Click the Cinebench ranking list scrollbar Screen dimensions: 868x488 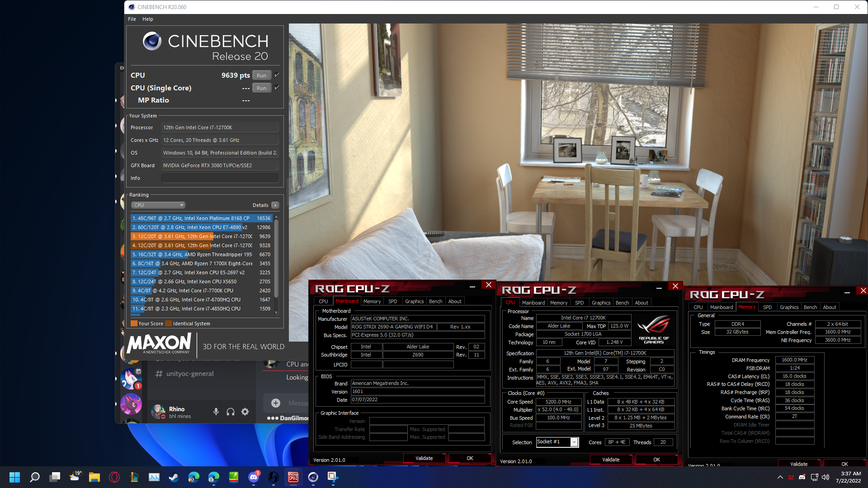click(x=276, y=258)
